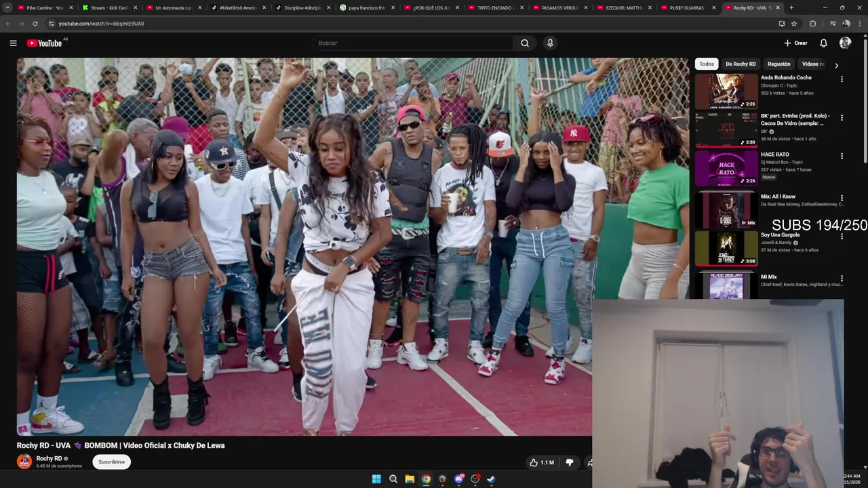The height and width of the screenshot is (488, 868).
Task: Open File Explorer from taskbar
Action: tap(410, 479)
